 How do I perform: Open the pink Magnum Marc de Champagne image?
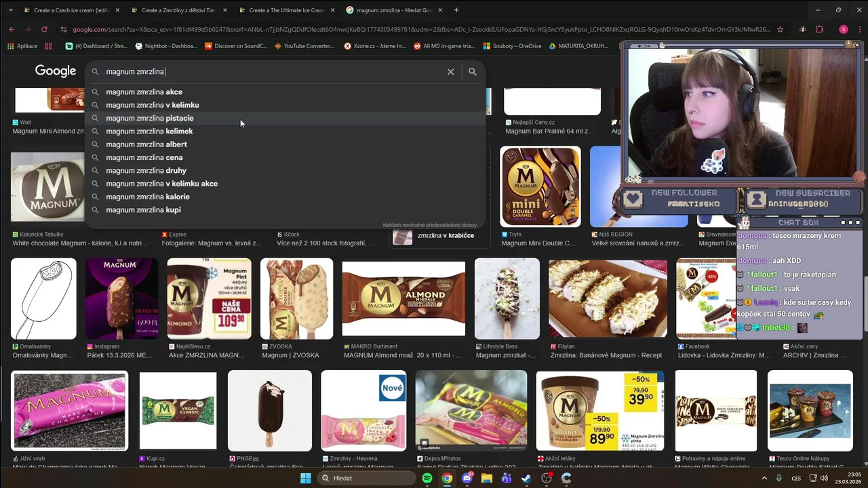[70, 411]
